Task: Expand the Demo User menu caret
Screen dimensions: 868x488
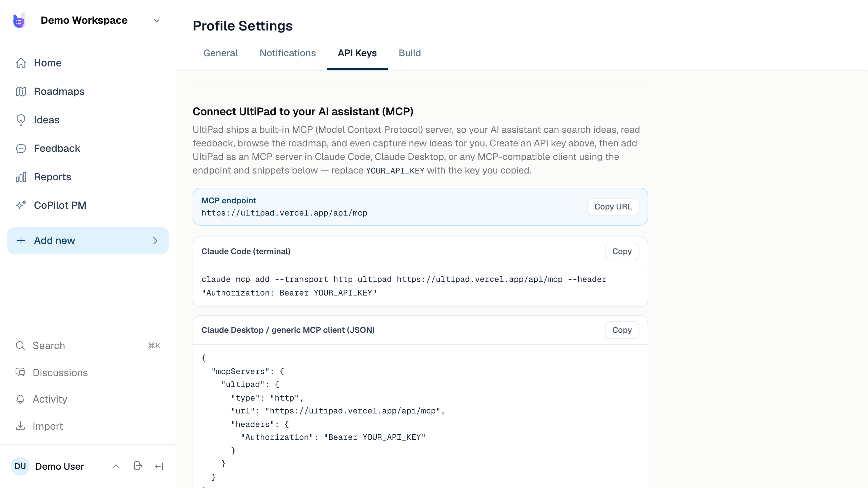Action: point(116,466)
